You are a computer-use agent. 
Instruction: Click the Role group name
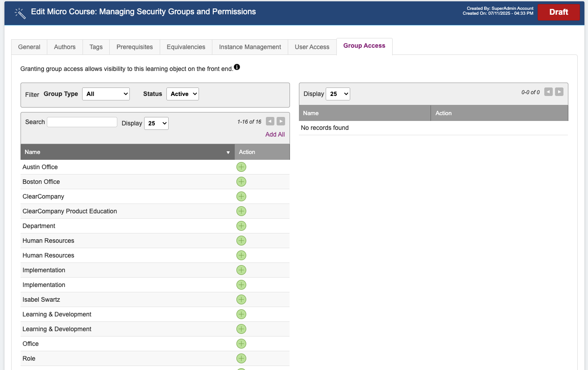(29, 358)
